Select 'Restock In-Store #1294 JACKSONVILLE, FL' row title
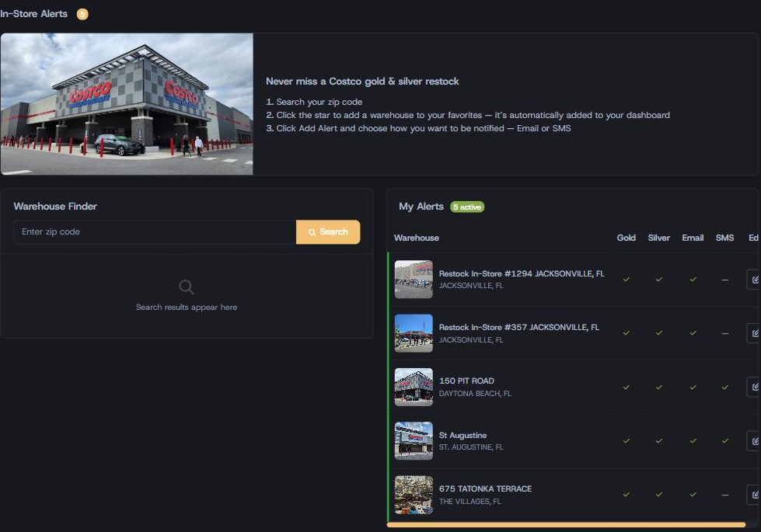 point(522,273)
